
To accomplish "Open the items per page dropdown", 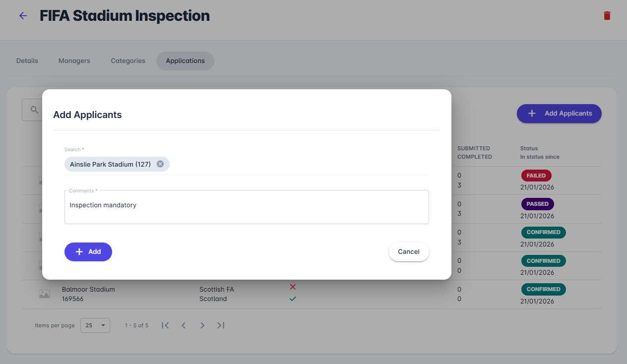I will (x=95, y=325).
